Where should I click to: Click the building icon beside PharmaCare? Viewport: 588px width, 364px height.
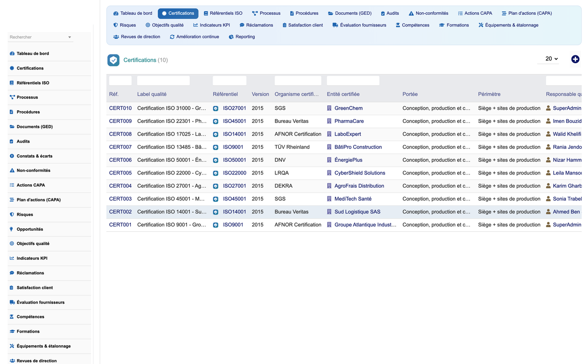[329, 121]
